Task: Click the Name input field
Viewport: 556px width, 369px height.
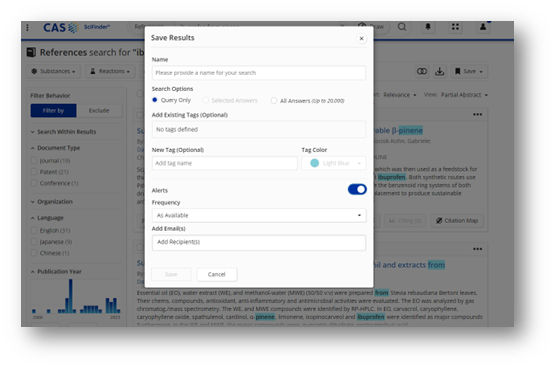Action: (x=259, y=73)
